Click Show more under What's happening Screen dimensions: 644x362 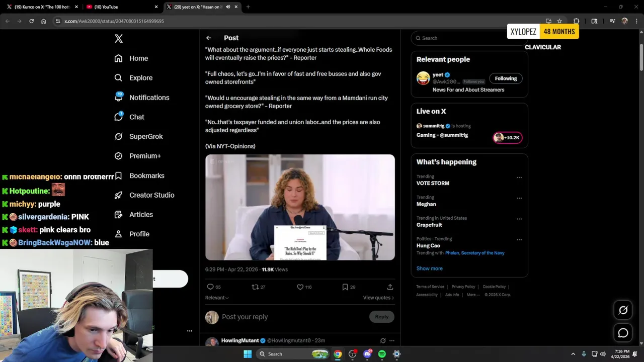pos(430,268)
